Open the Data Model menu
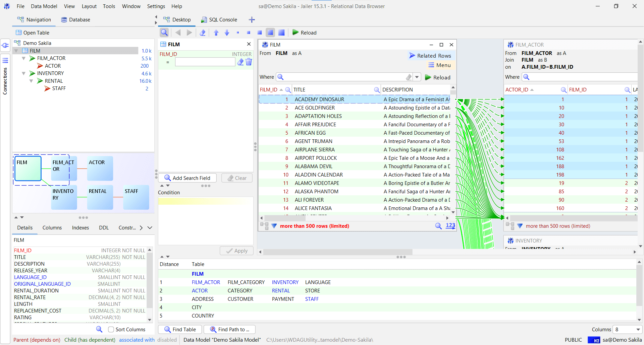Screen dimensions: 644x345 pos(44,6)
